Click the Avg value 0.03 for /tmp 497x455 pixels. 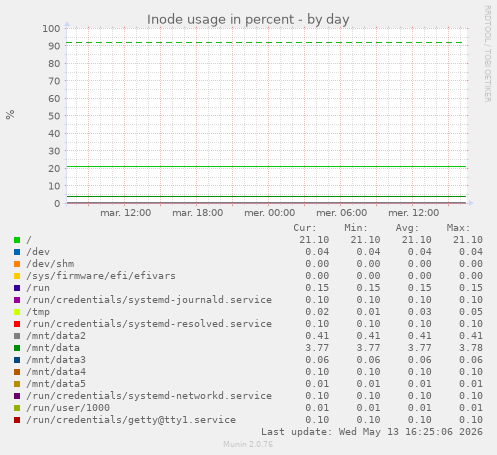pyautogui.click(x=420, y=312)
